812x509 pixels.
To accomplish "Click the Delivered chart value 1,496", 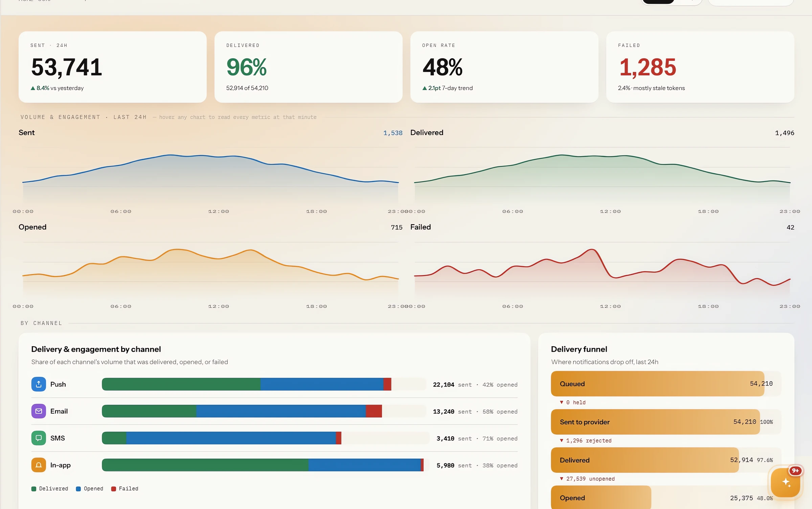I will pyautogui.click(x=785, y=133).
